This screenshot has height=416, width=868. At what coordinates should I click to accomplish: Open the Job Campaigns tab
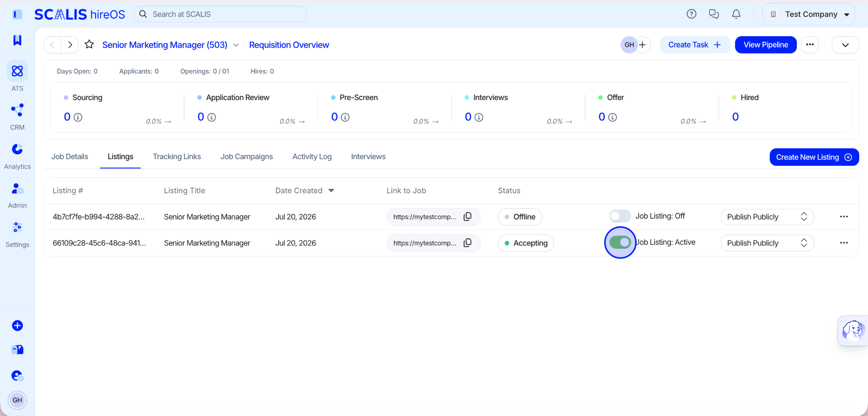246,156
